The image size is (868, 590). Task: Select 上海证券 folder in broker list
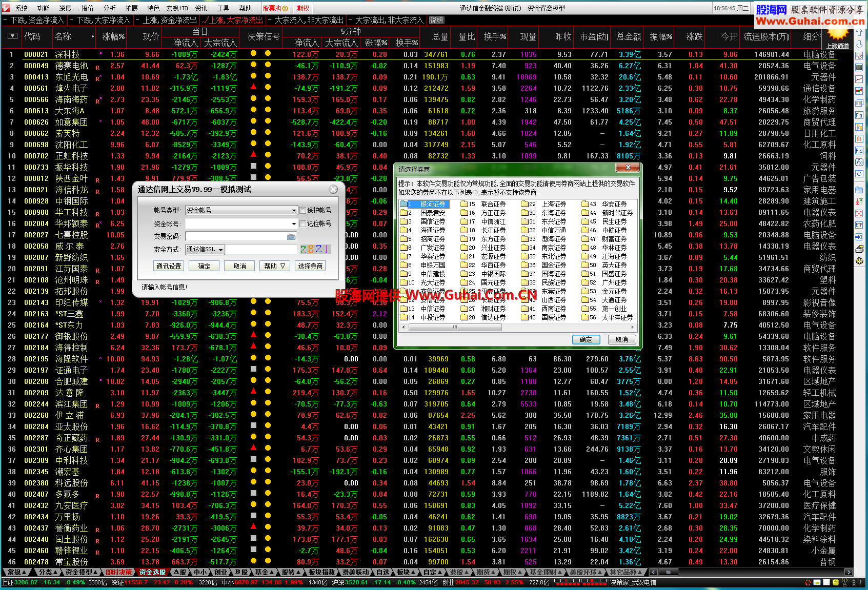tap(544, 204)
